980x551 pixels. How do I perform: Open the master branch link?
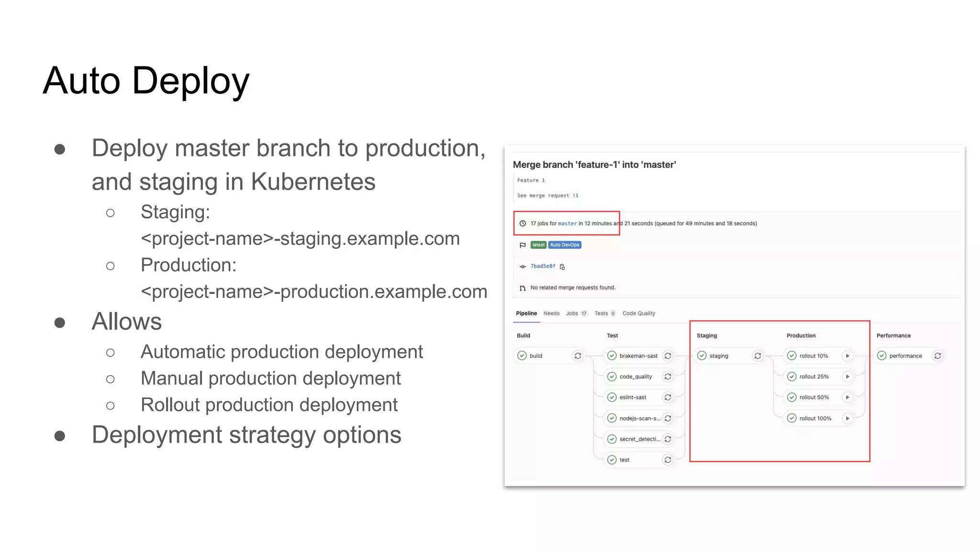point(567,223)
